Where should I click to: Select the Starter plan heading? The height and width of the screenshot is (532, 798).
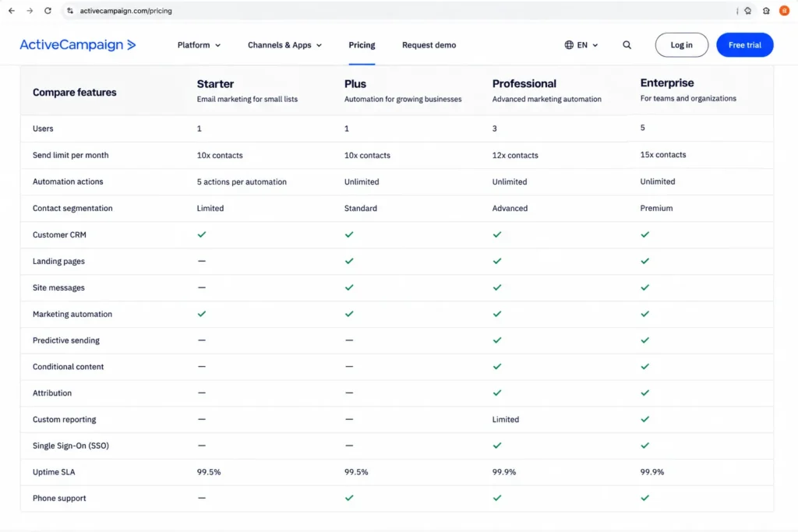point(215,84)
